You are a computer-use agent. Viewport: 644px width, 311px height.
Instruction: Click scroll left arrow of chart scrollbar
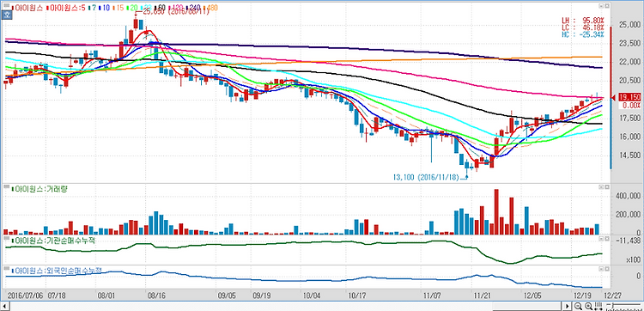click(5, 307)
